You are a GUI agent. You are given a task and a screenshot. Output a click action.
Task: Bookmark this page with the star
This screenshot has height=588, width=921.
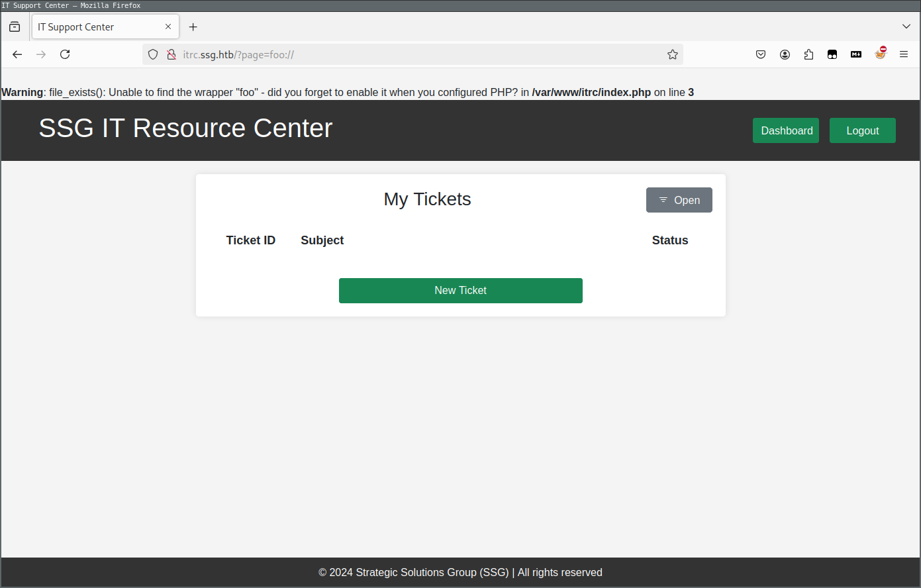(x=673, y=54)
